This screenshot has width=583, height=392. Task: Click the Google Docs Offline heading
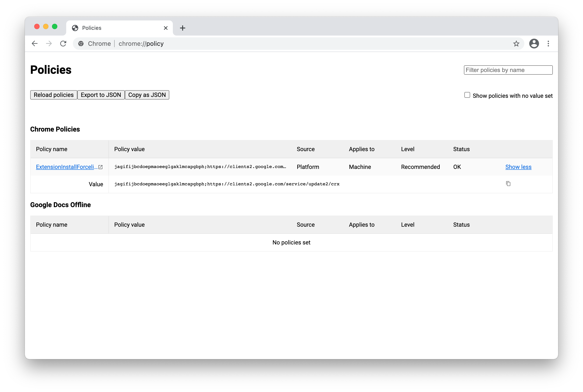click(x=60, y=205)
